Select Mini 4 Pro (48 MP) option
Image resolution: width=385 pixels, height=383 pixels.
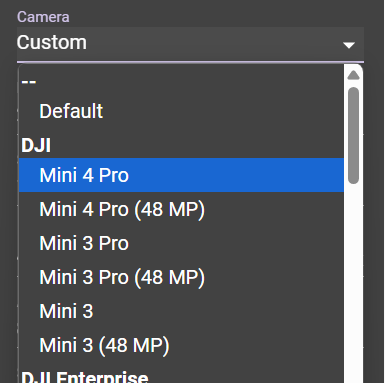pyautogui.click(x=181, y=209)
